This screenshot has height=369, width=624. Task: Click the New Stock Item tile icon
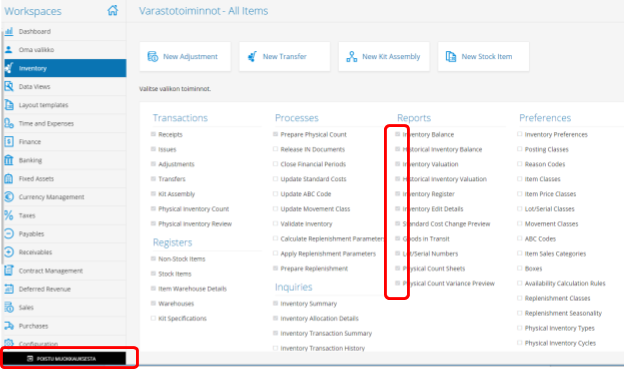point(451,57)
